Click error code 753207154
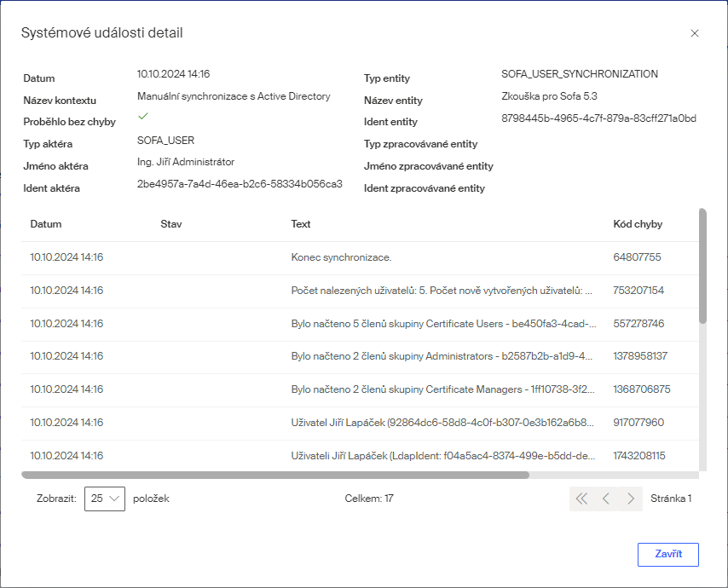Screen dimensions: 728x588 tap(638, 291)
